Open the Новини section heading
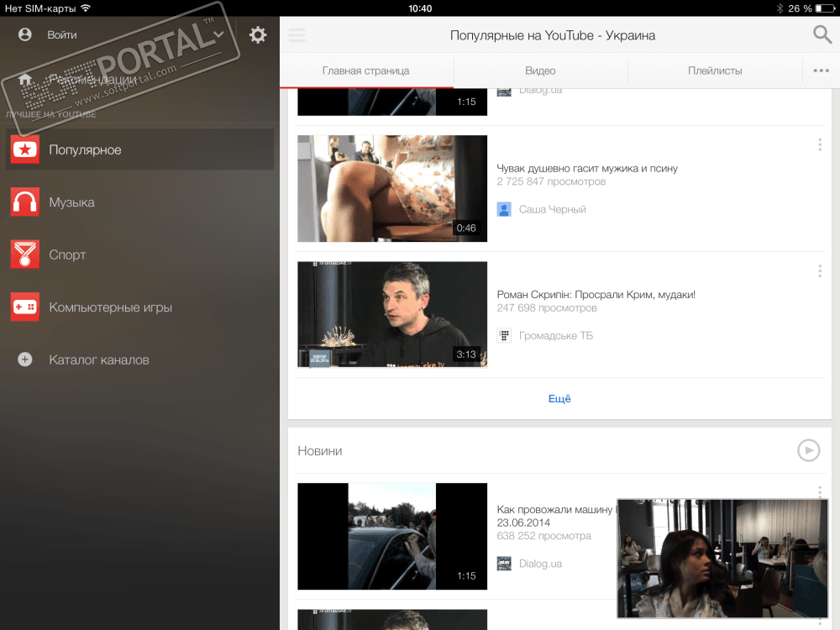This screenshot has width=840, height=630. [x=320, y=451]
